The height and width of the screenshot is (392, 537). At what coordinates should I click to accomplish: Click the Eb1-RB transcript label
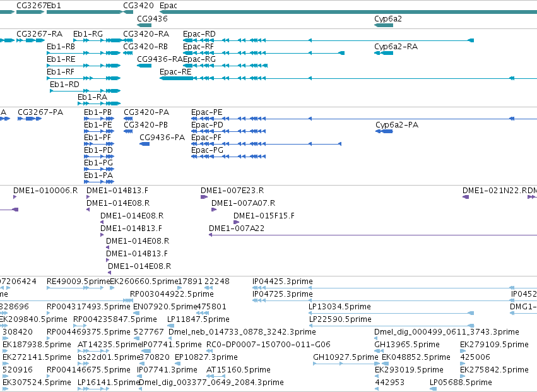tap(61, 47)
